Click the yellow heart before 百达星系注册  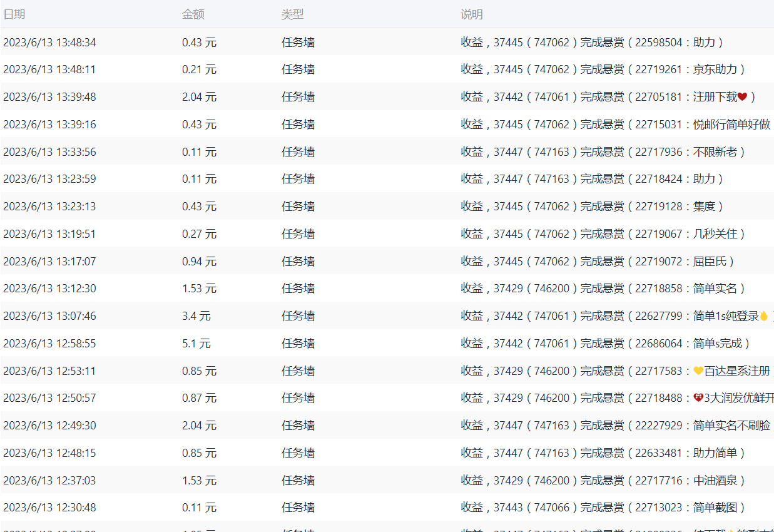click(698, 371)
